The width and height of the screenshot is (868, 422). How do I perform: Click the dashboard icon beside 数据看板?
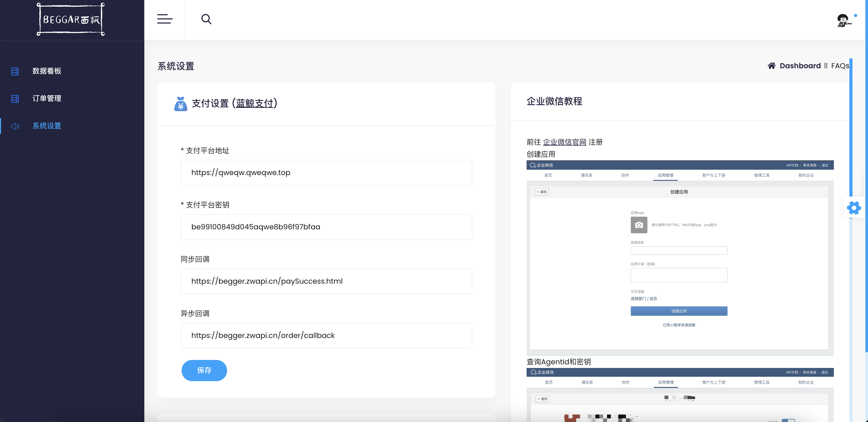(15, 71)
